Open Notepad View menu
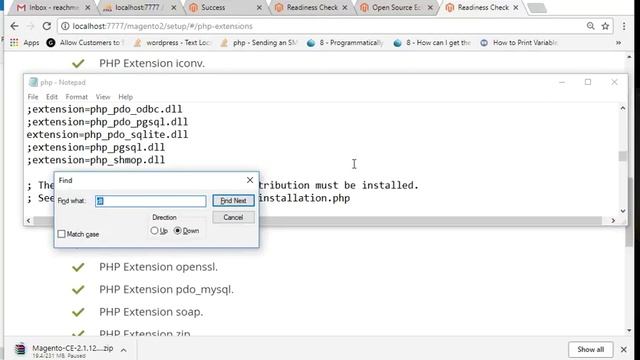Screen dimensions: 640x360 click(x=103, y=97)
